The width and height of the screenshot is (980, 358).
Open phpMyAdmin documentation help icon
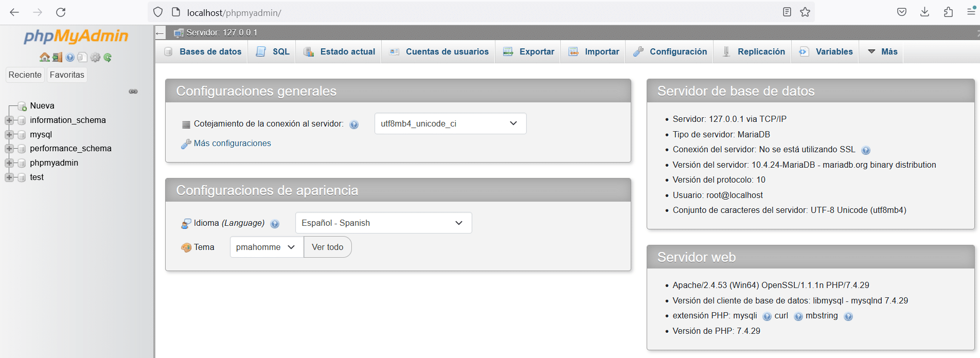click(70, 57)
